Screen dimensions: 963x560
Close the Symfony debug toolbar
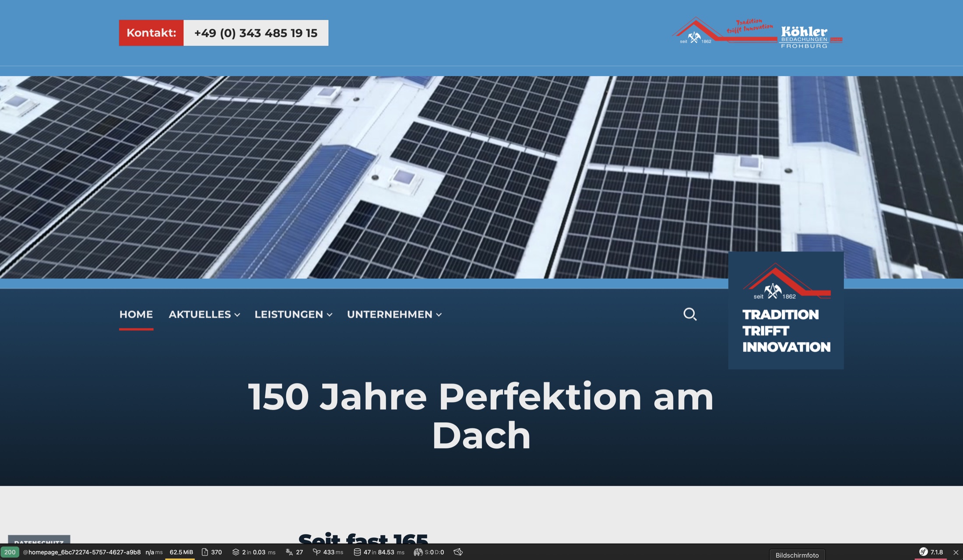956,552
